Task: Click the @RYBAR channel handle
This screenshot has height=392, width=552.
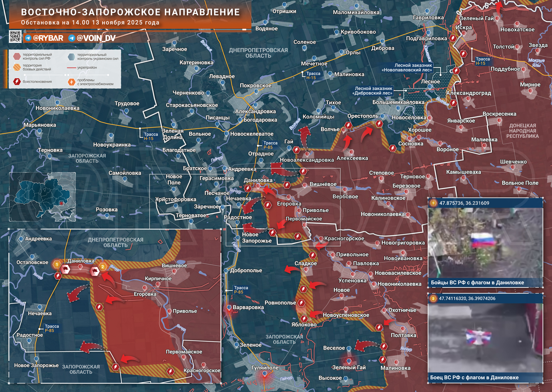Action: click(48, 38)
